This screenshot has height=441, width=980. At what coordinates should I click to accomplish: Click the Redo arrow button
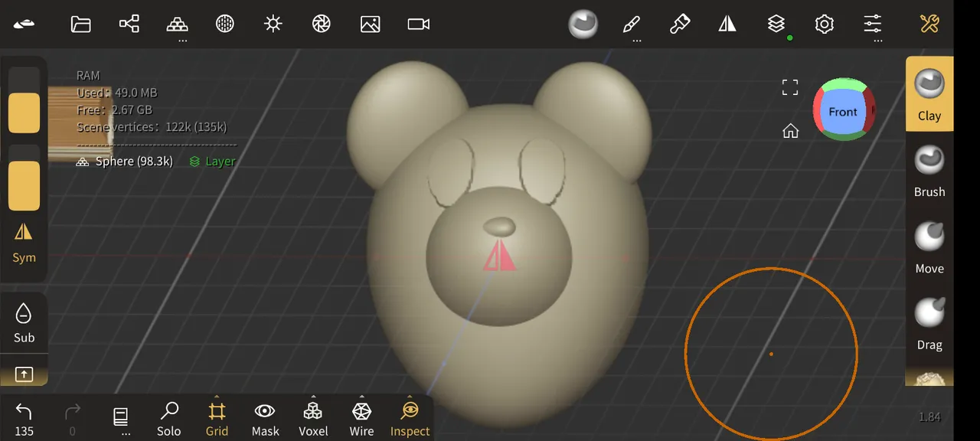click(x=72, y=419)
